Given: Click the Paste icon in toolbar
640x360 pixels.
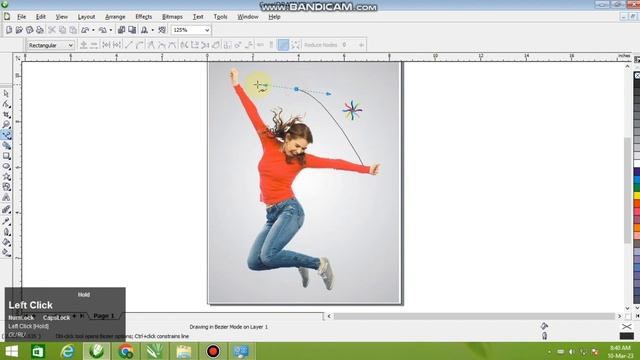Looking at the screenshot, I should click(73, 30).
